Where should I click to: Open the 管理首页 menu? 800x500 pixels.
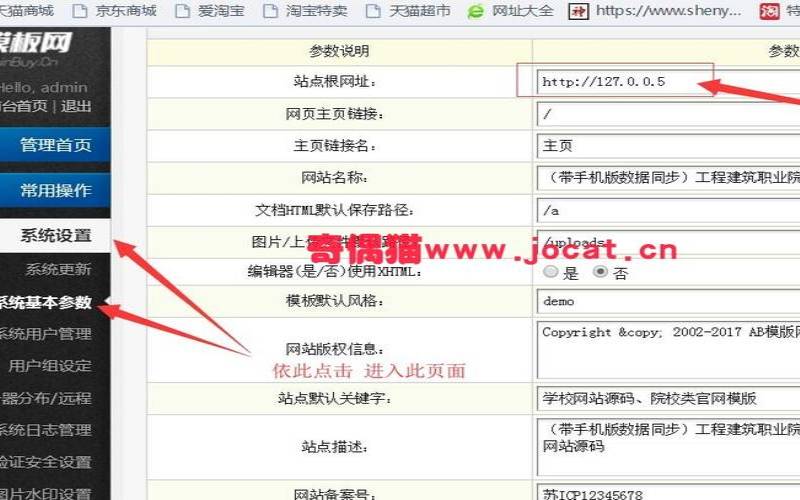[55, 145]
